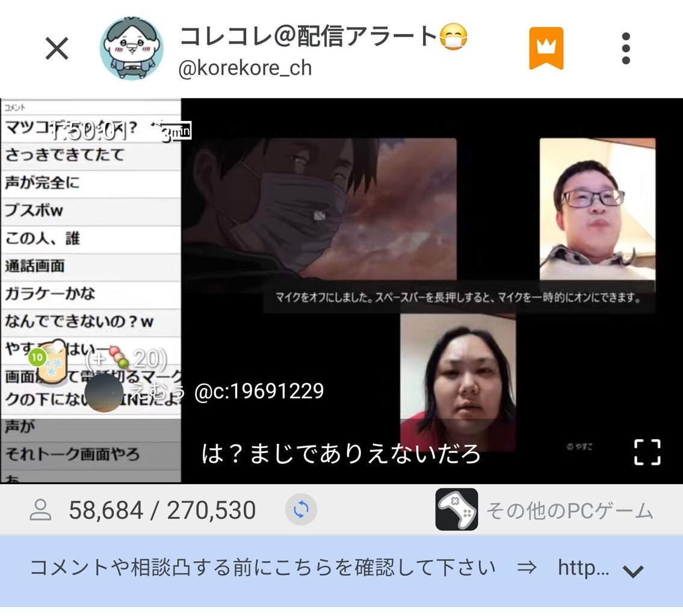Open the three-dot more options menu

pyautogui.click(x=626, y=48)
